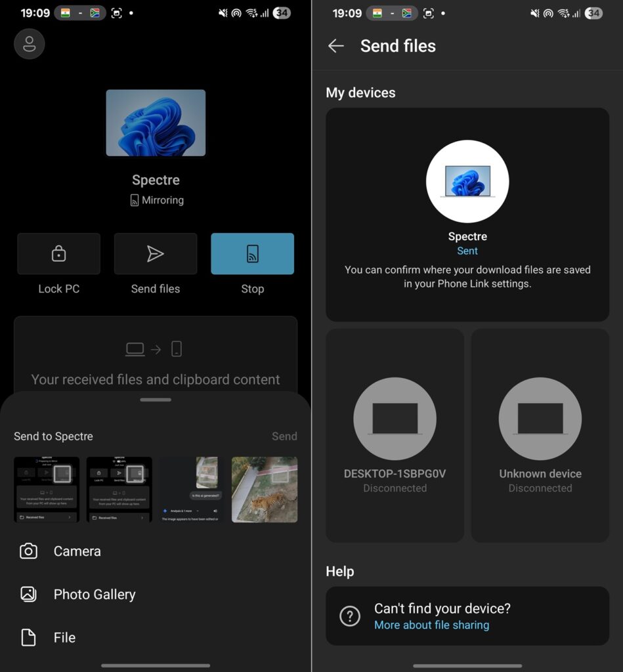Image resolution: width=623 pixels, height=672 pixels.
Task: Select the Spectre computer avatar
Action: (x=467, y=182)
